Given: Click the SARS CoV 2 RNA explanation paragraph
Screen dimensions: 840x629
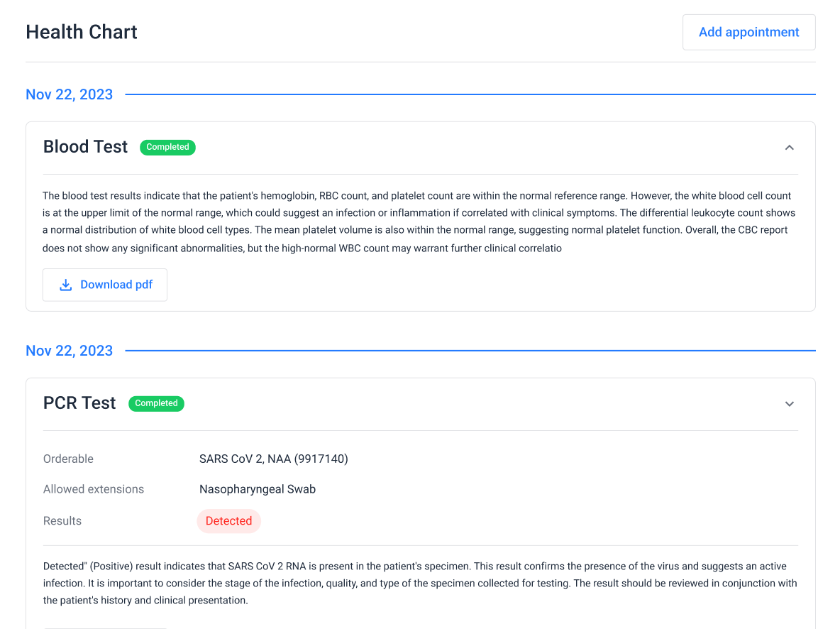Looking at the screenshot, I should point(419,584).
